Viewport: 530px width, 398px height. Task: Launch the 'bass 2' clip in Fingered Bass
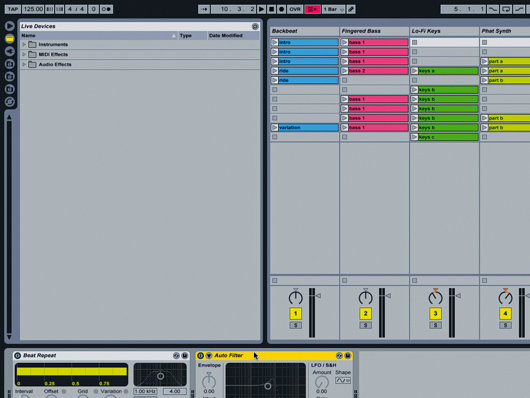pyautogui.click(x=344, y=71)
